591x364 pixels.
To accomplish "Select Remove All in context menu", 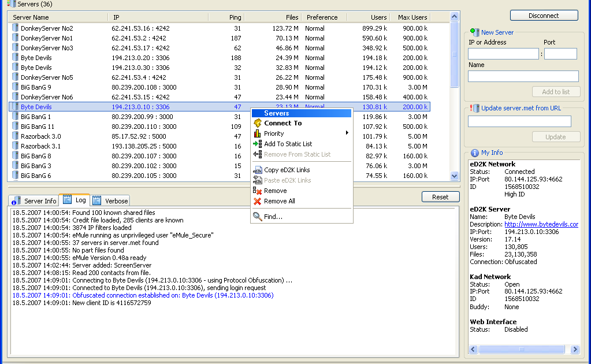I will [302, 201].
